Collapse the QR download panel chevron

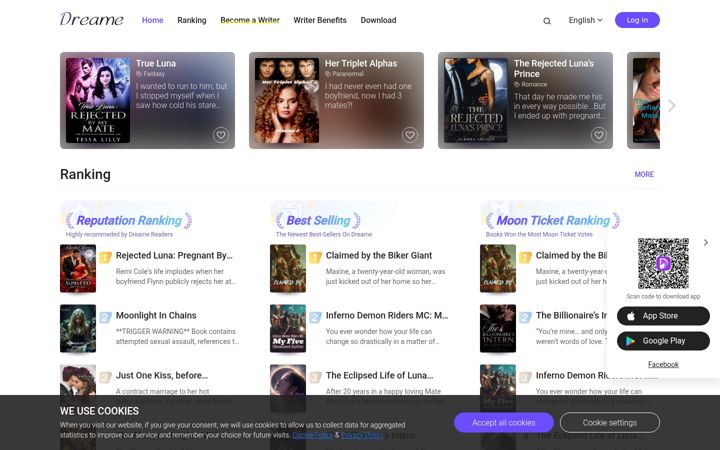706,242
